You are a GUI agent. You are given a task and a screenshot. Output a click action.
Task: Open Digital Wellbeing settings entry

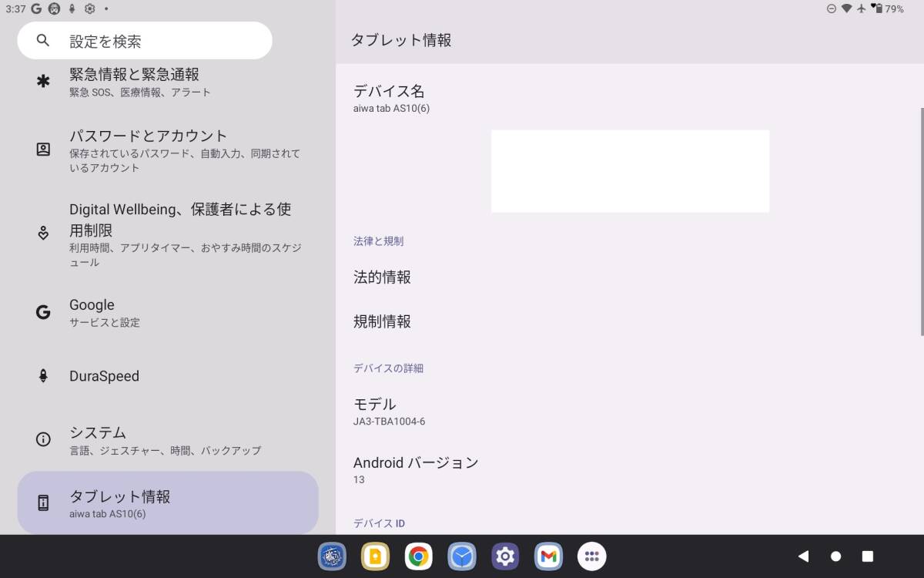pos(168,234)
